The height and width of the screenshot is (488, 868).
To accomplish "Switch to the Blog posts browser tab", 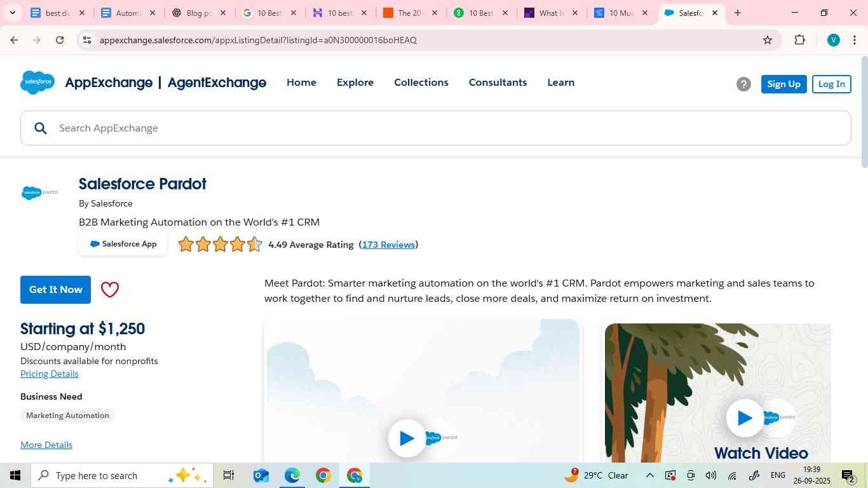I will coord(197,12).
